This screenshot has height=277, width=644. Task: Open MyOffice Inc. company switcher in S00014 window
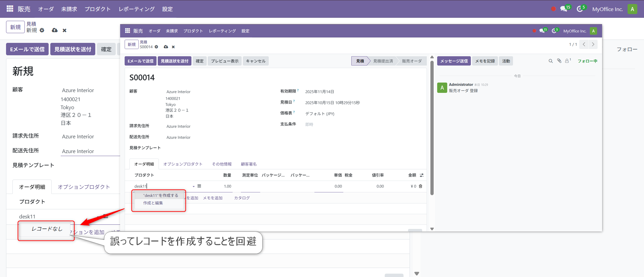pyautogui.click(x=575, y=31)
